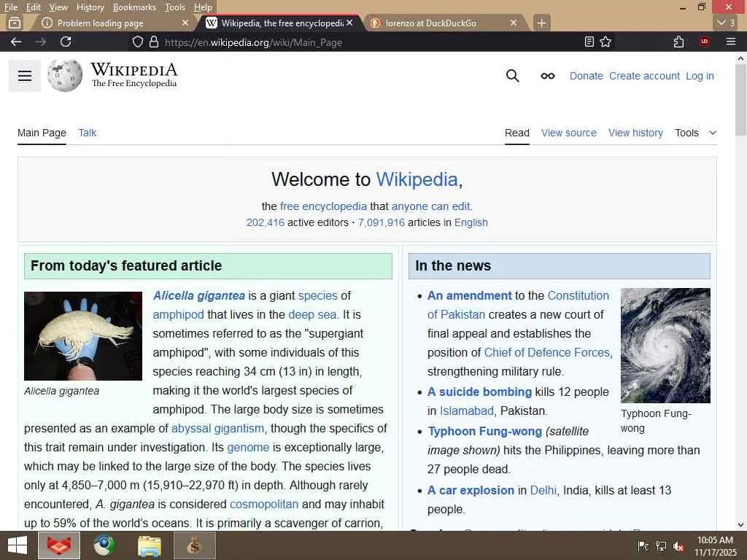
Task: Select the Talk page tab
Action: [88, 133]
